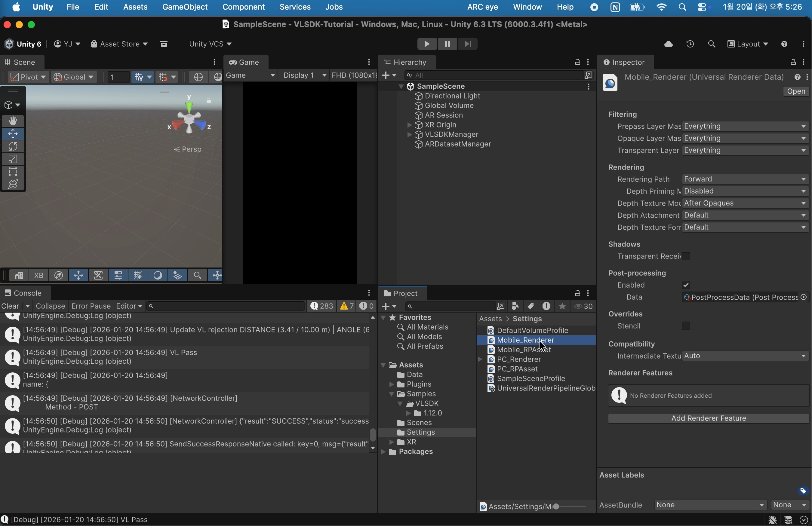Viewport: 812px width, 526px height.
Task: Open the GameObject menu
Action: (x=185, y=7)
